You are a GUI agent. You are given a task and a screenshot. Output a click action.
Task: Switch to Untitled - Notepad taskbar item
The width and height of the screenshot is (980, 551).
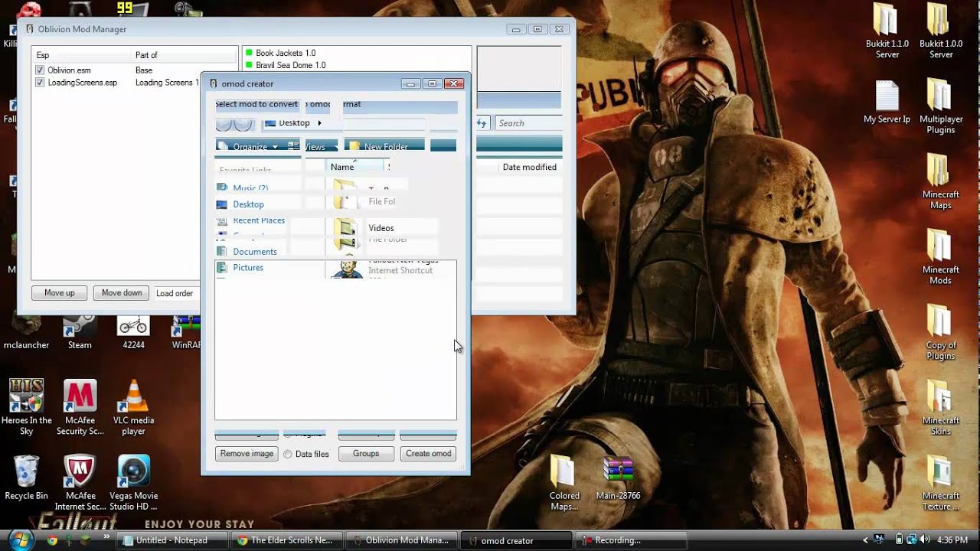[x=173, y=540]
